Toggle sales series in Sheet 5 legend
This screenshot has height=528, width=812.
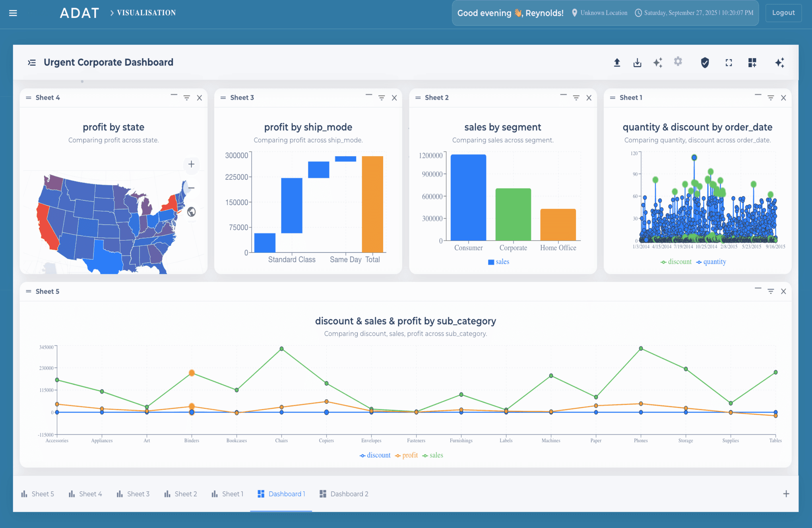pyautogui.click(x=433, y=455)
